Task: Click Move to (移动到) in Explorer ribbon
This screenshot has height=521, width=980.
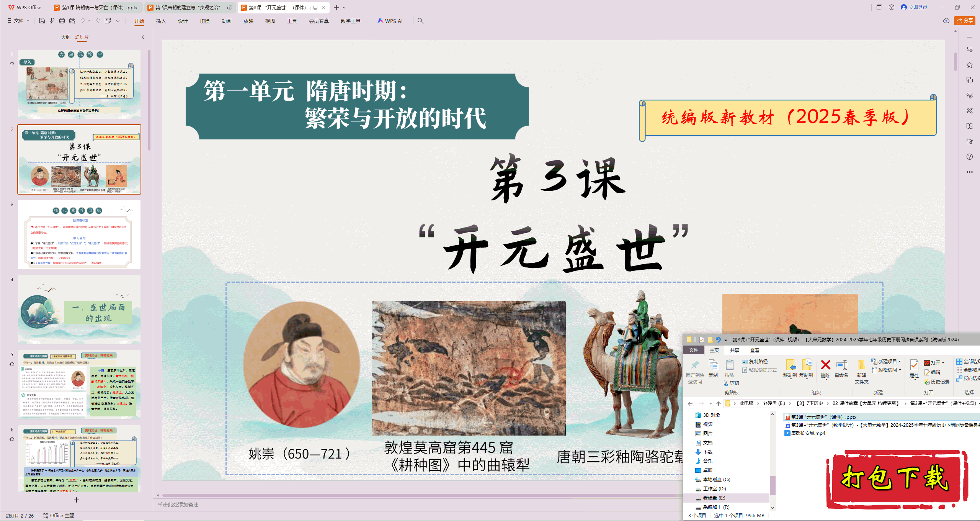Action: (x=790, y=369)
